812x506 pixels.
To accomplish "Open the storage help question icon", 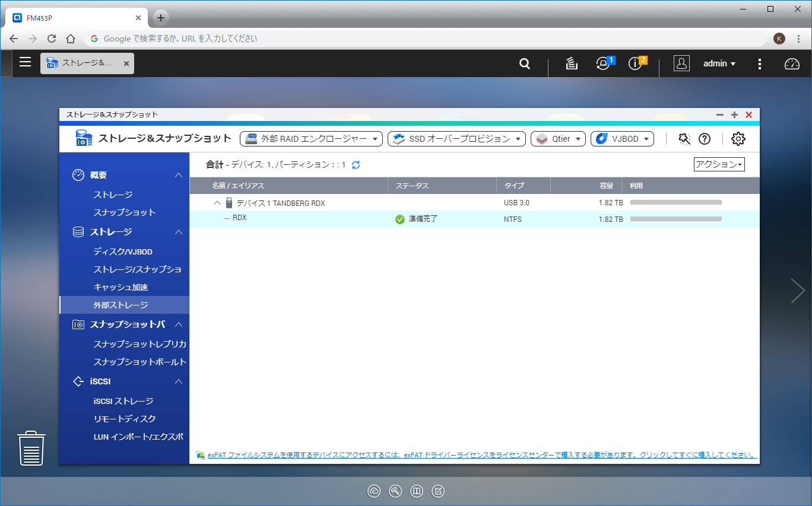I will 705,139.
